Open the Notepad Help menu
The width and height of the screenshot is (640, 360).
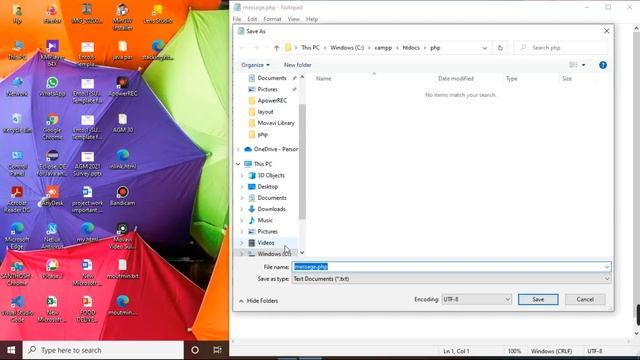point(312,19)
